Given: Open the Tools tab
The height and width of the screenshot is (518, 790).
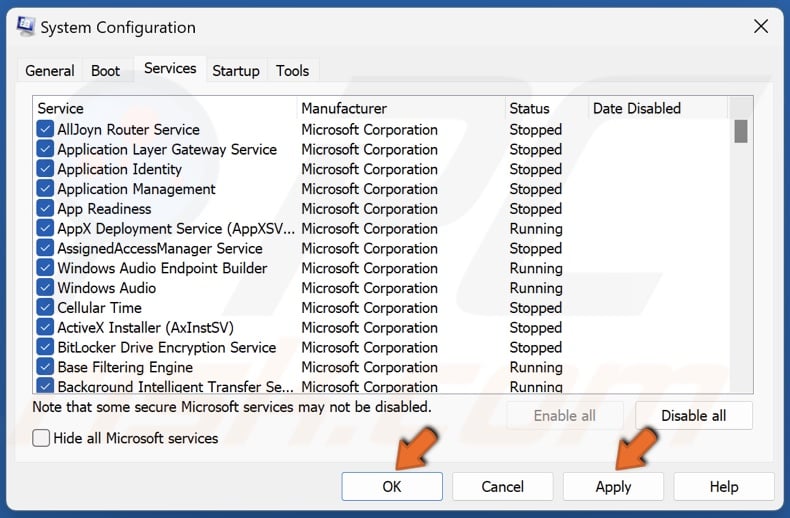Looking at the screenshot, I should click(293, 71).
